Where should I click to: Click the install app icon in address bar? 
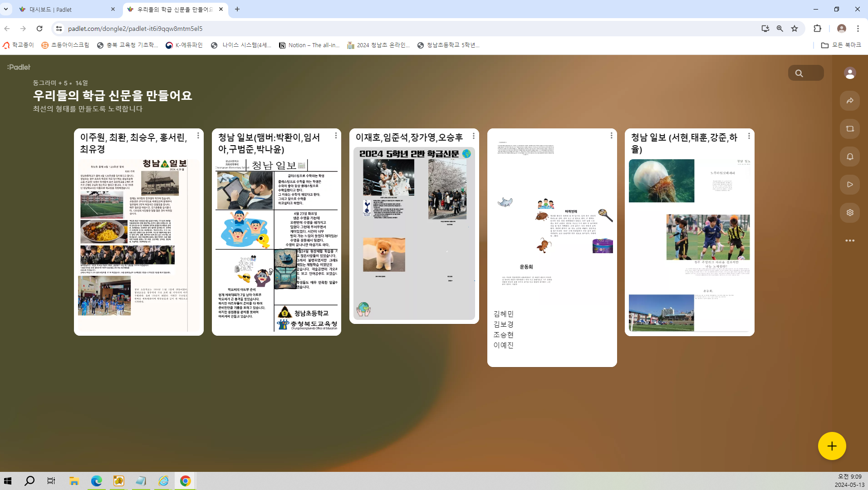coord(765,29)
